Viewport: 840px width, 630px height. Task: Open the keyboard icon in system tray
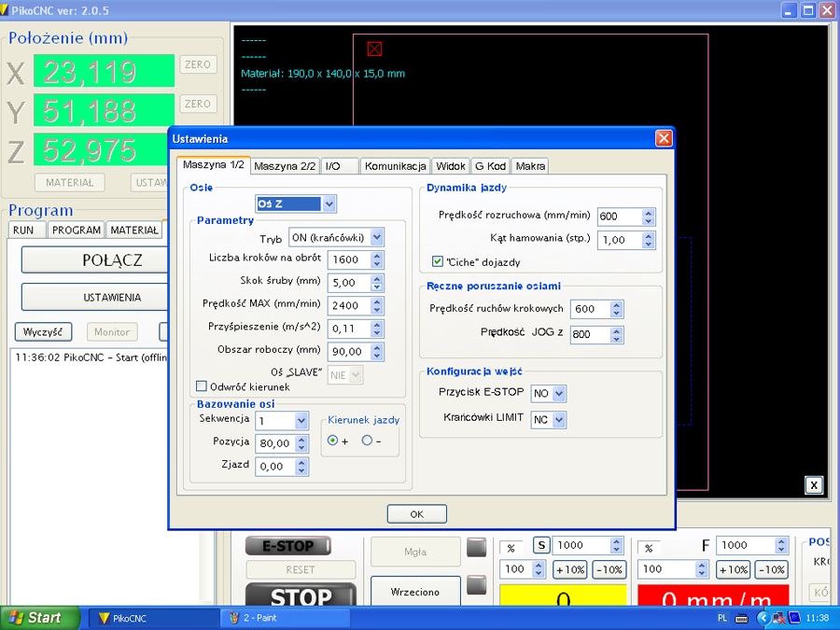tap(741, 618)
